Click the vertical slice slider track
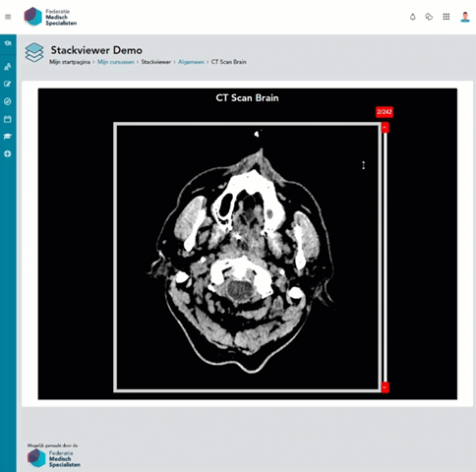476x472 pixels. 386,258
